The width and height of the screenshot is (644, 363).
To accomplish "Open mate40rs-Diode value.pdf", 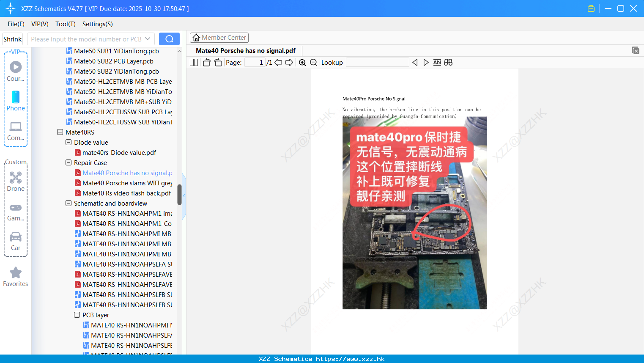I will (x=119, y=153).
